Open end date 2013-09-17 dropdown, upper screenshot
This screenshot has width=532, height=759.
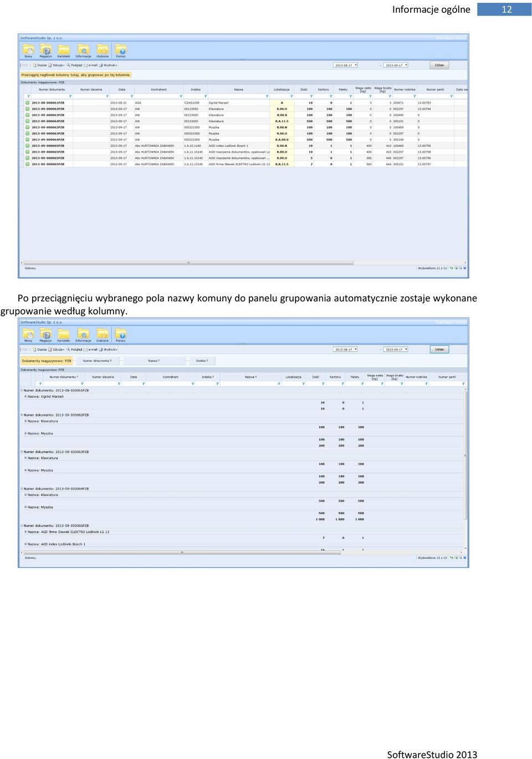coord(406,65)
